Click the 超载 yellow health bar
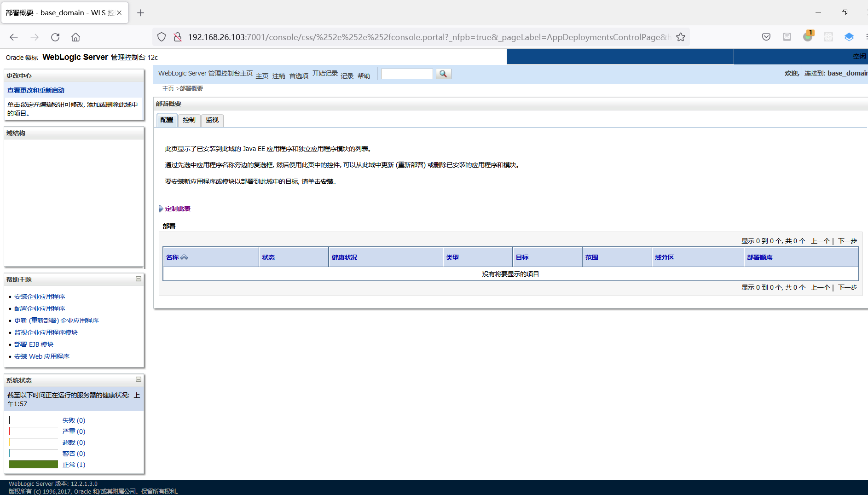The image size is (868, 495). coord(34,443)
